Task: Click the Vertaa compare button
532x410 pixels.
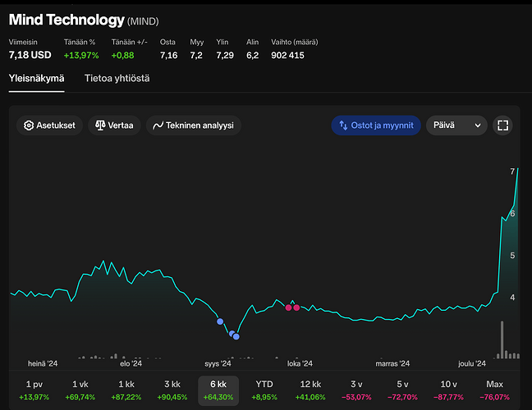Action: (x=114, y=125)
